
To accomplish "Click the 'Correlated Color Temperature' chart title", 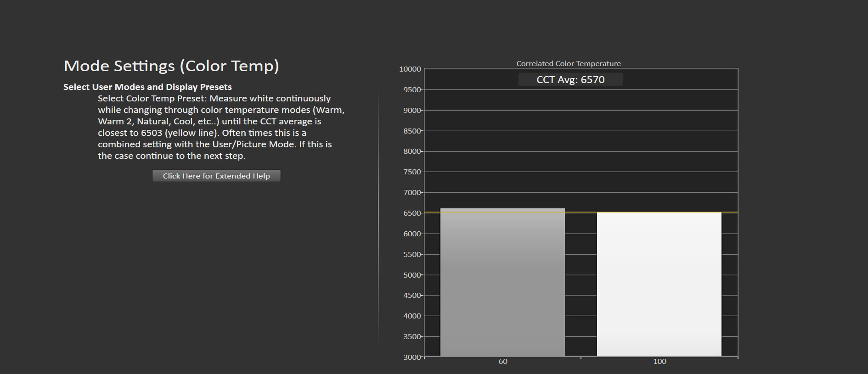I will click(569, 63).
